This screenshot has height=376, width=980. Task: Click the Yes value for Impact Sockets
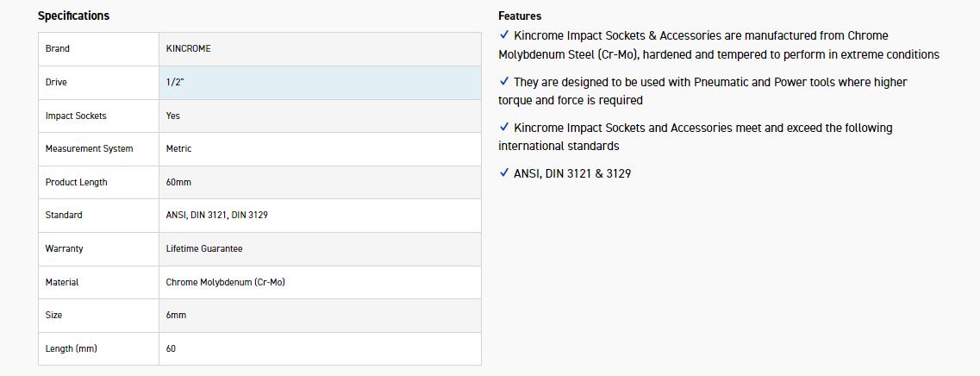[173, 116]
